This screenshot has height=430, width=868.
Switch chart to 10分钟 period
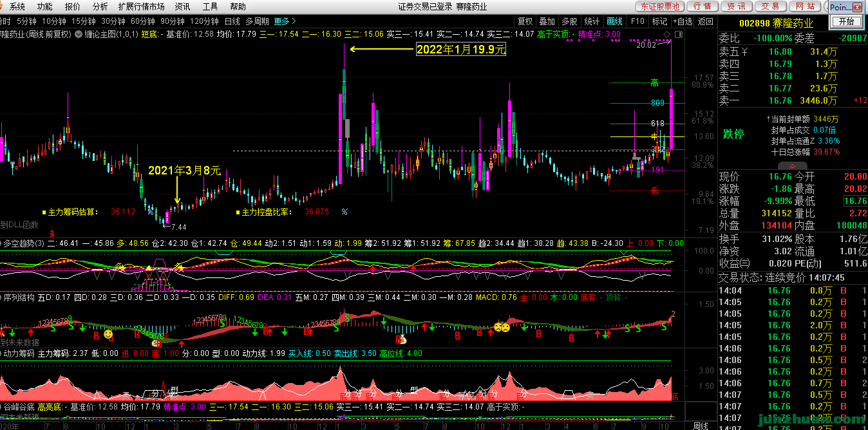click(x=53, y=21)
